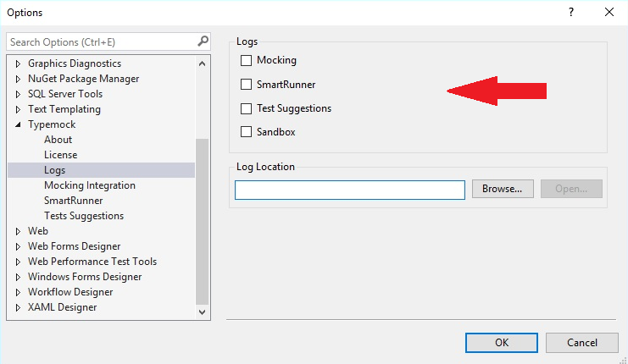Select the About item under Typemock
This screenshot has height=364, width=628.
pos(58,140)
